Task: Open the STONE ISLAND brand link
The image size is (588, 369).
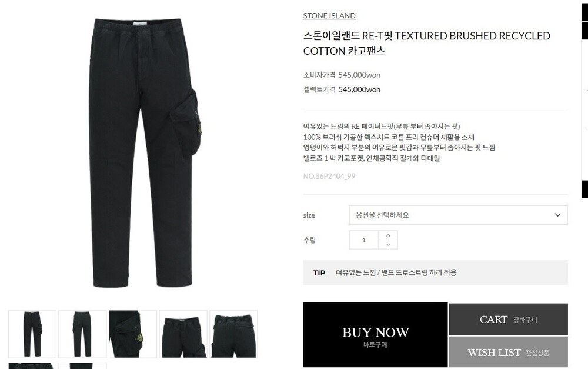Action: [329, 16]
